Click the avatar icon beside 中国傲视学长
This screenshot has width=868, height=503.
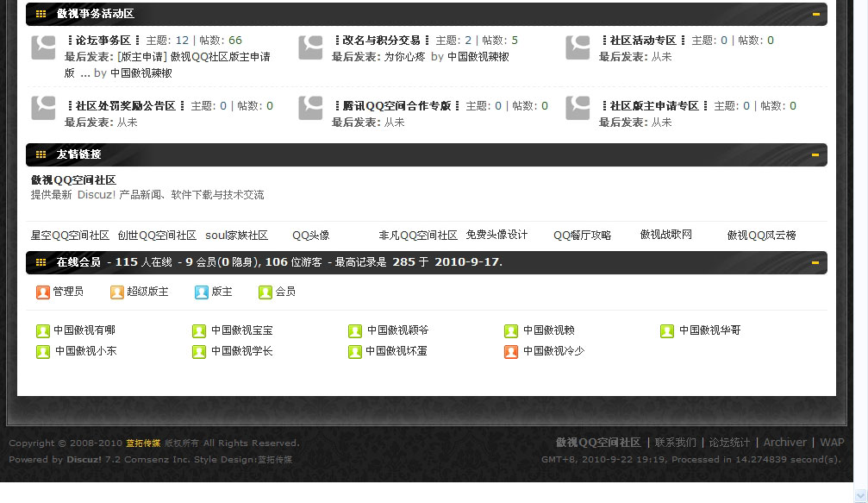199,352
